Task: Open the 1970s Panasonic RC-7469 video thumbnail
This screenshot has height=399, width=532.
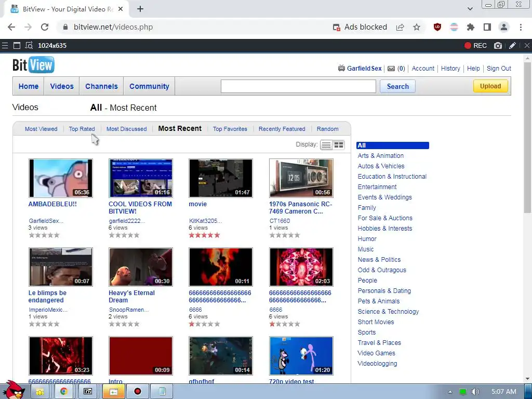Action: click(301, 178)
